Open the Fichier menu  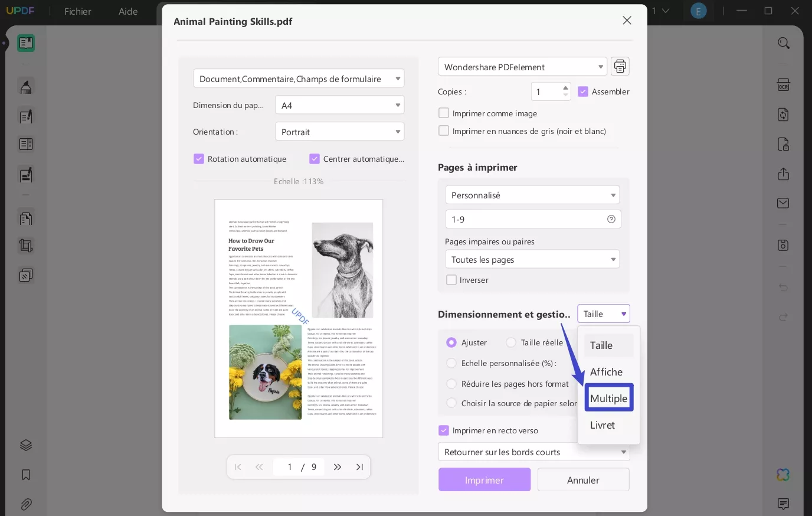coord(77,11)
